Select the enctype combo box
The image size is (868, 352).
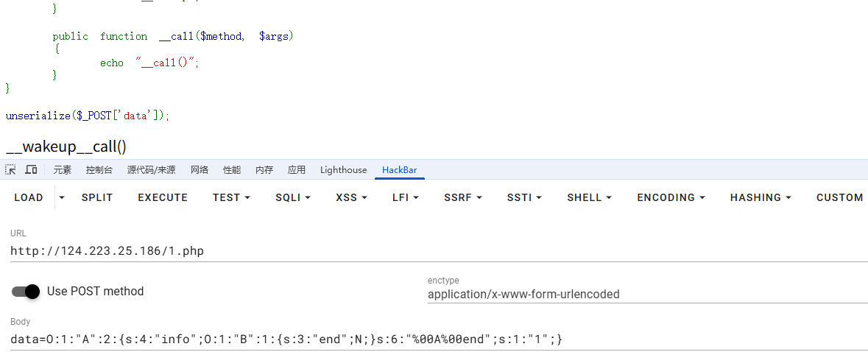(x=647, y=295)
